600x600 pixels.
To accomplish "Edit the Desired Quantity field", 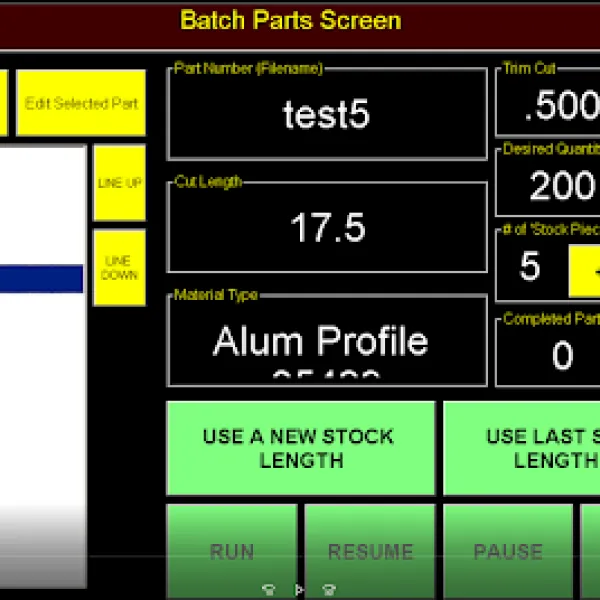I will (x=550, y=186).
